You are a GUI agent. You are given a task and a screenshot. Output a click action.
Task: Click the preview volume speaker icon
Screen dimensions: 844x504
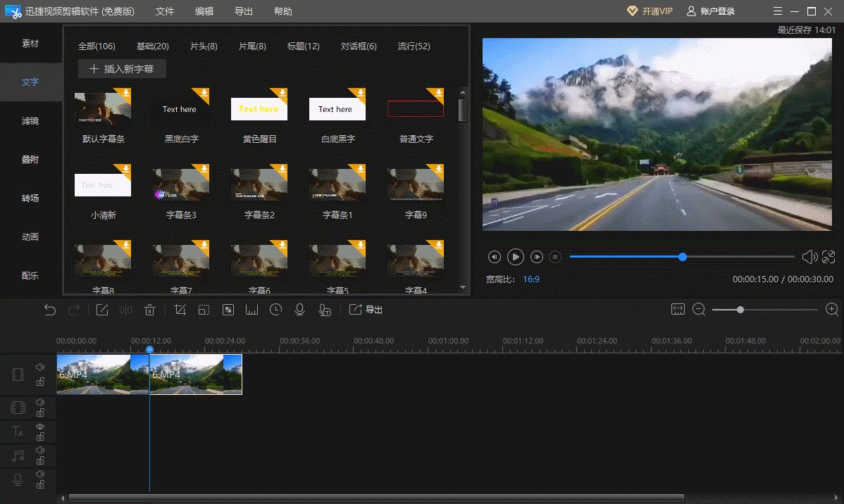[809, 257]
